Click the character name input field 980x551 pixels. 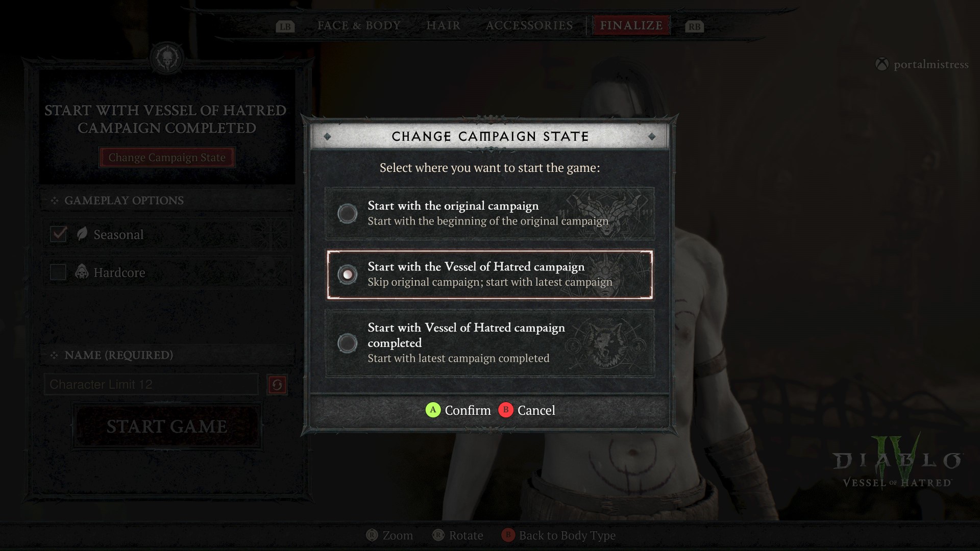click(x=152, y=384)
